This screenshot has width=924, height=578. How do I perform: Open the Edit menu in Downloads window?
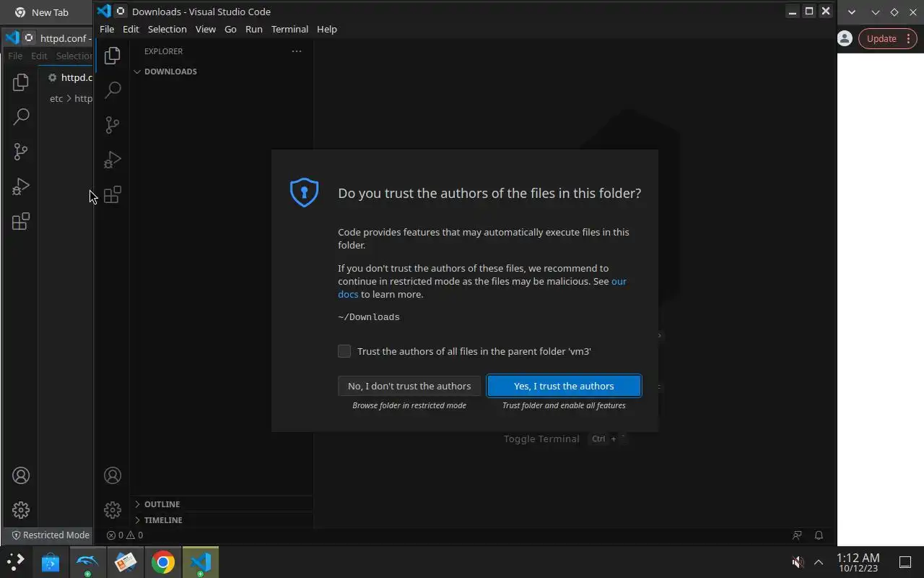point(131,29)
